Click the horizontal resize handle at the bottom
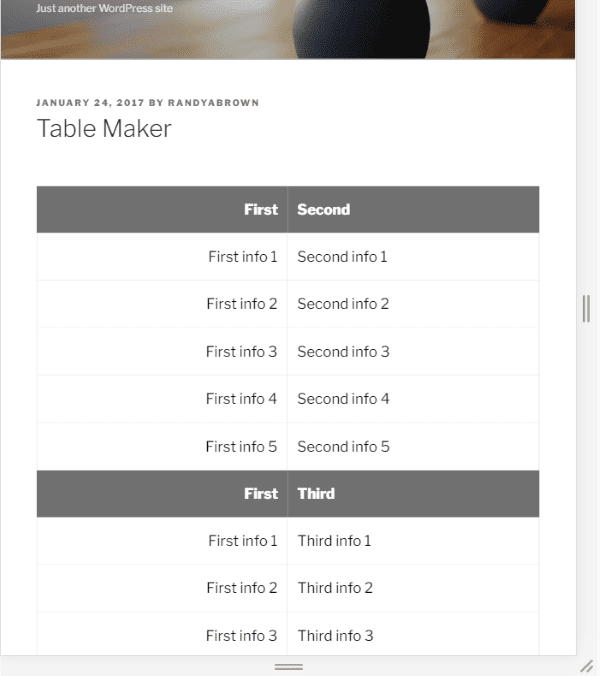 tap(288, 666)
